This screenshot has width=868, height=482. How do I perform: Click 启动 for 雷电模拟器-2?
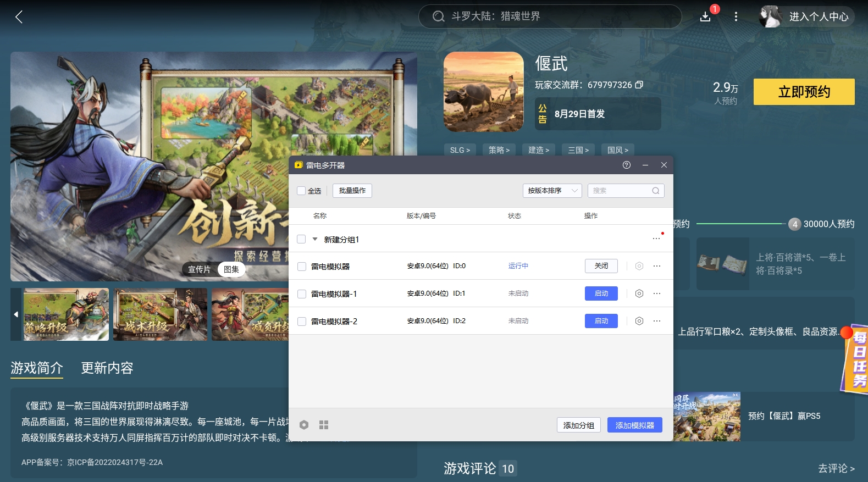click(x=601, y=321)
